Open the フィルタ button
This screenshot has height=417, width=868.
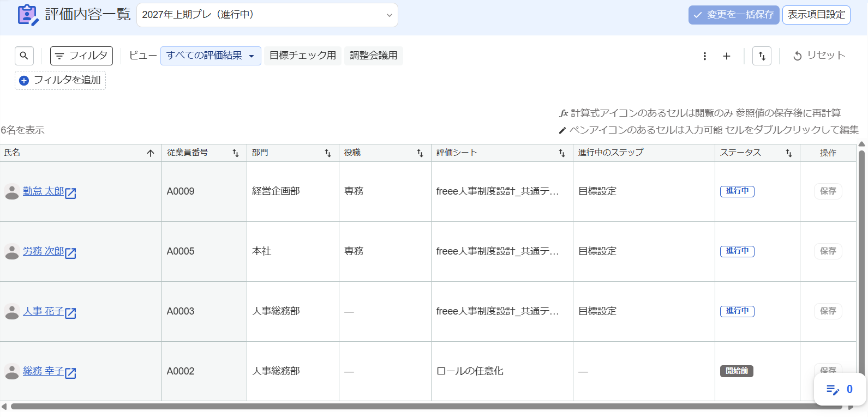[81, 56]
